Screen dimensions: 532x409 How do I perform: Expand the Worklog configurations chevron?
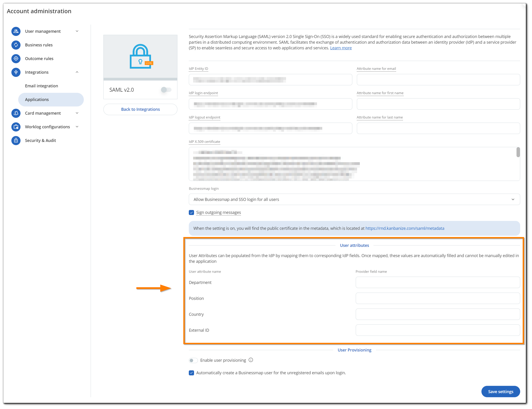pos(77,127)
